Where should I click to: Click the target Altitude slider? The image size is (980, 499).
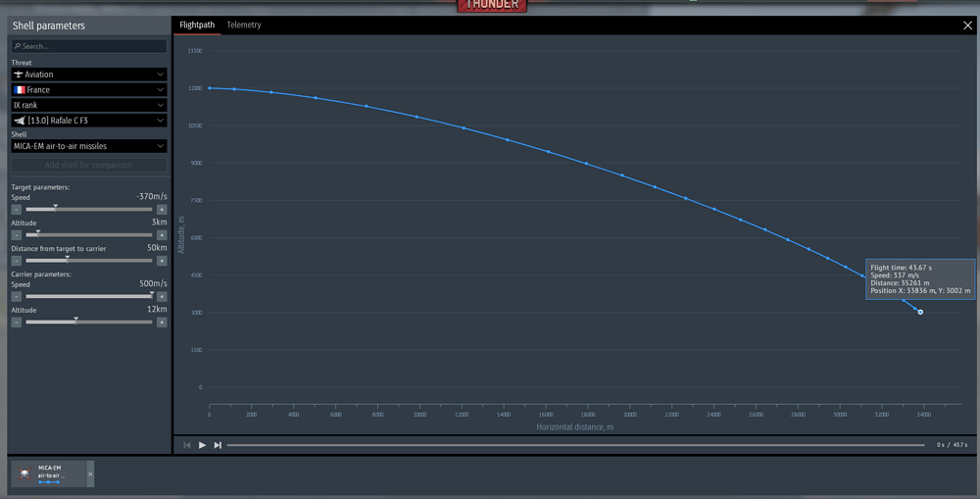tap(89, 235)
